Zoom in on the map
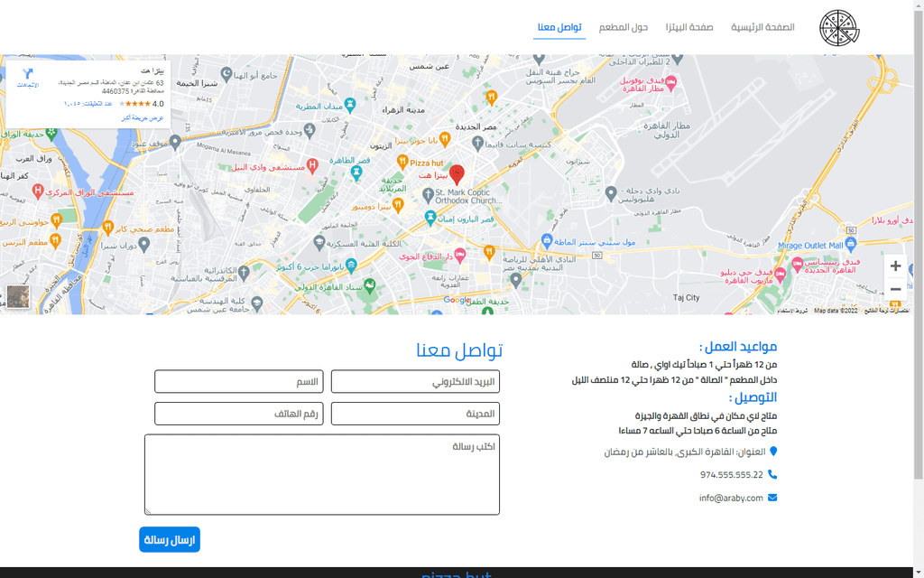 click(895, 266)
